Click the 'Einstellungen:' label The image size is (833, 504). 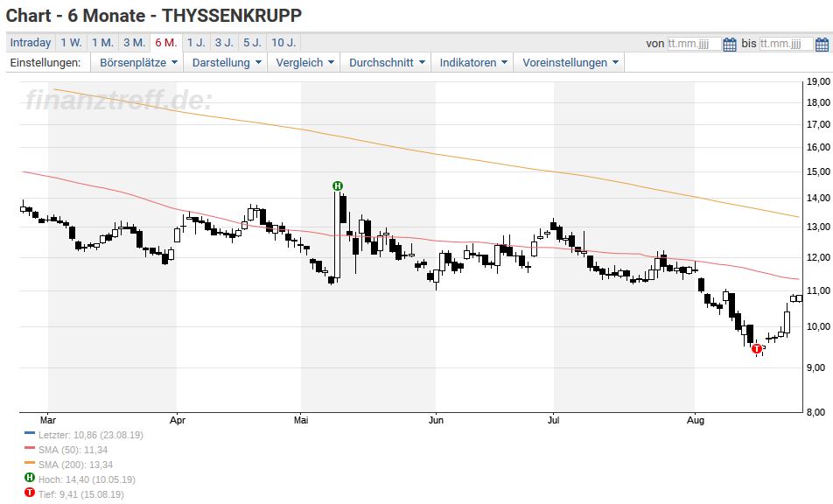(45, 63)
